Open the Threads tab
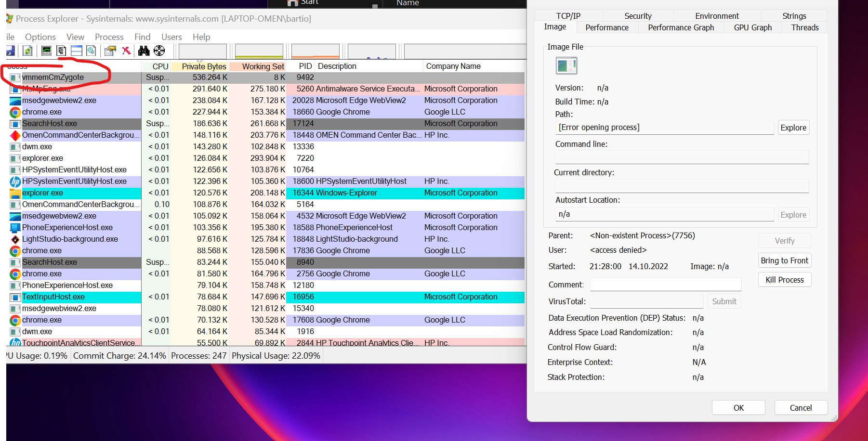The height and width of the screenshot is (441, 868). 805,27
